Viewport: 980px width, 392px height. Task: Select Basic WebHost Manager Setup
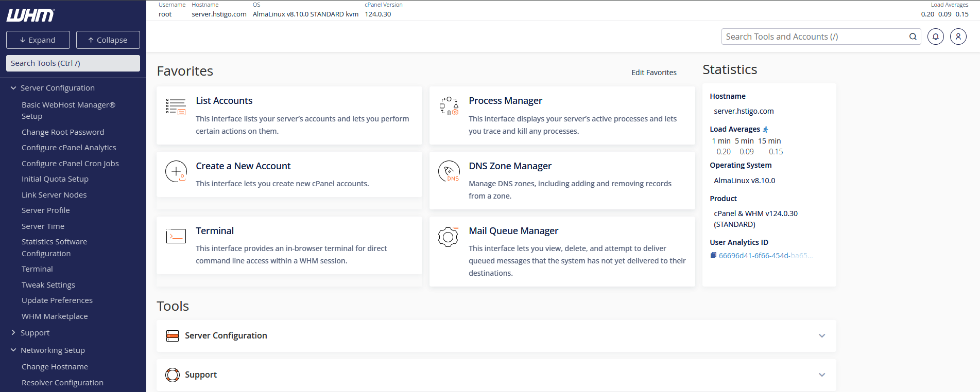pos(68,111)
